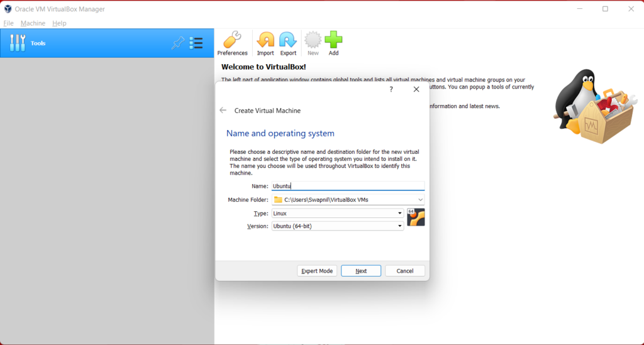Viewport: 644px width, 345px height.
Task: Minimize the VirtualBox Manager window
Action: (579, 9)
